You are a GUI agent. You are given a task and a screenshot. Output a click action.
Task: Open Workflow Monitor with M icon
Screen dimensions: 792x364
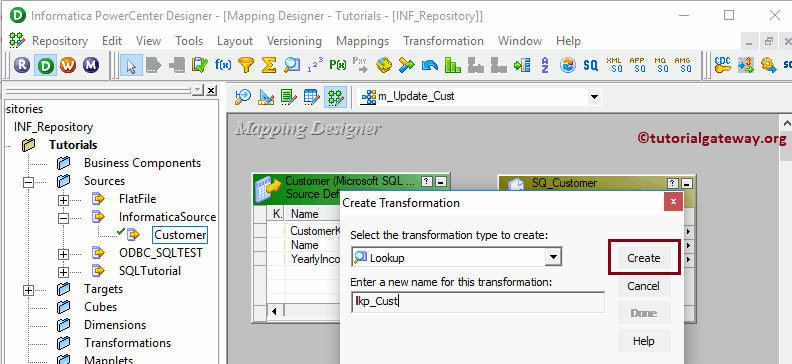tap(91, 65)
